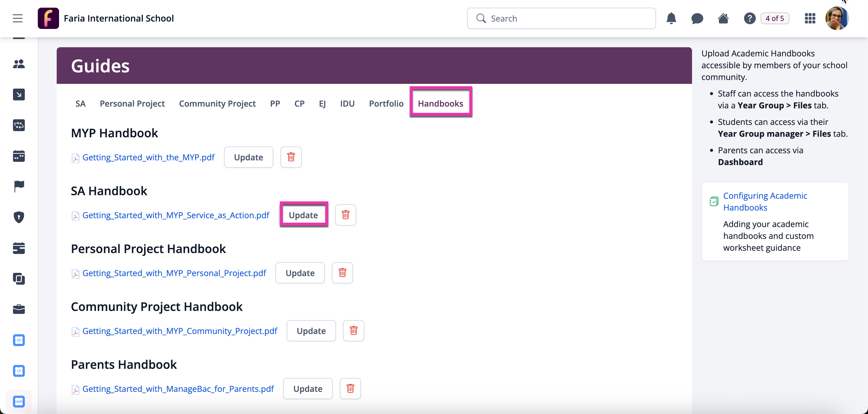This screenshot has height=414, width=868.
Task: Select the Handbooks tab
Action: click(x=440, y=103)
